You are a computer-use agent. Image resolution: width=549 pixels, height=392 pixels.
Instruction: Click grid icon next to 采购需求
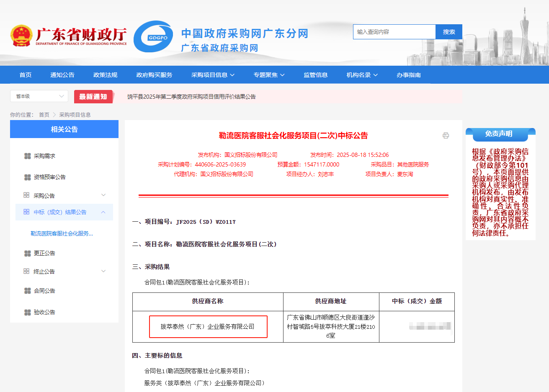28,156
